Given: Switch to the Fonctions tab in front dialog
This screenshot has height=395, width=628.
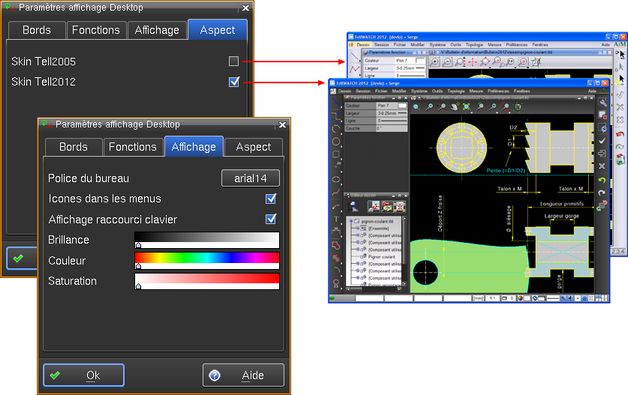Looking at the screenshot, I should pyautogui.click(x=133, y=147).
